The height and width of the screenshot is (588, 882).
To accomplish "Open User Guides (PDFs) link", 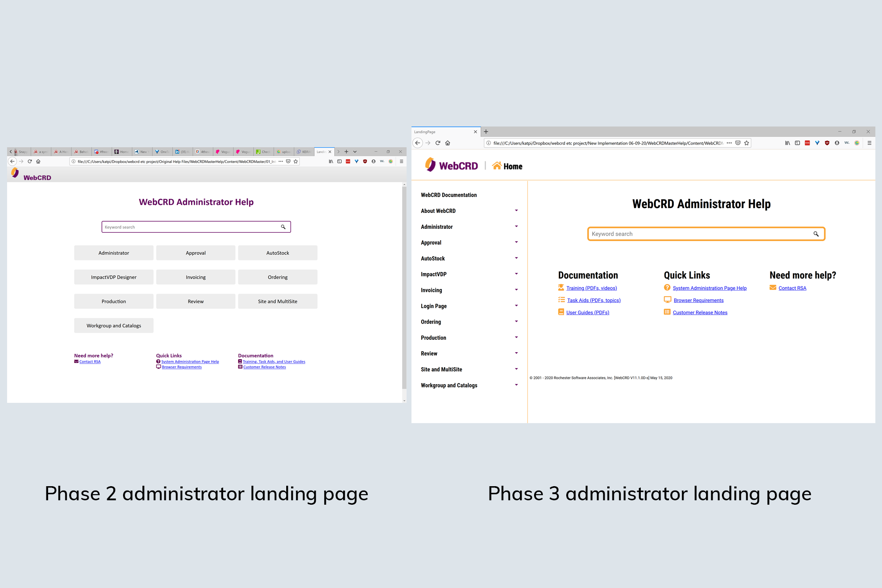I will 587,313.
